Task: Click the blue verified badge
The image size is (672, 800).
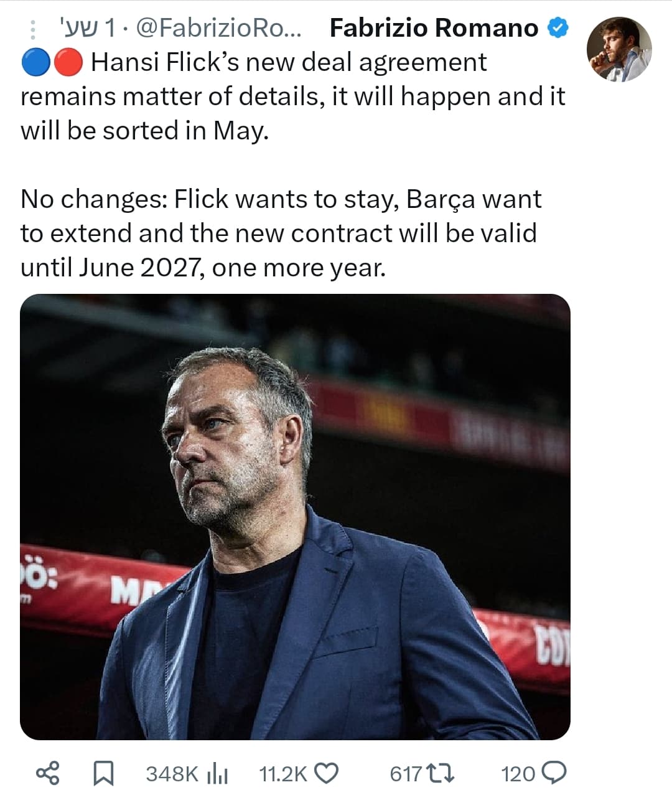Action: 558,28
